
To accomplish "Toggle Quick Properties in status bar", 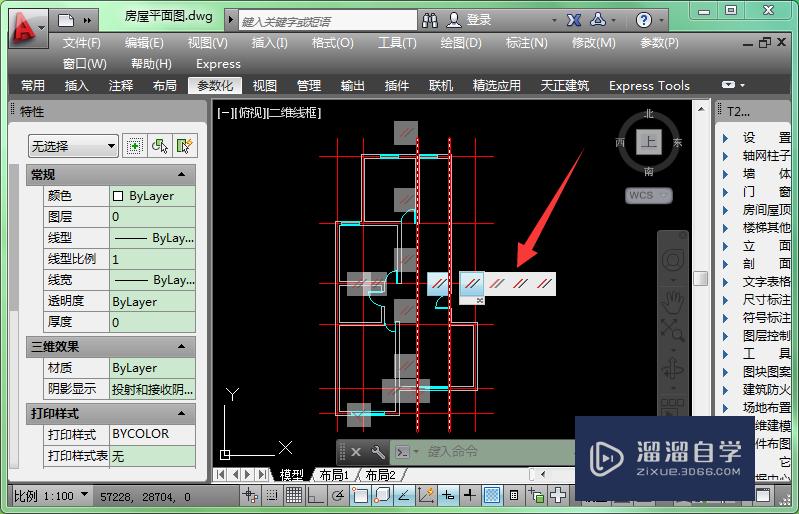I will pyautogui.click(x=514, y=495).
